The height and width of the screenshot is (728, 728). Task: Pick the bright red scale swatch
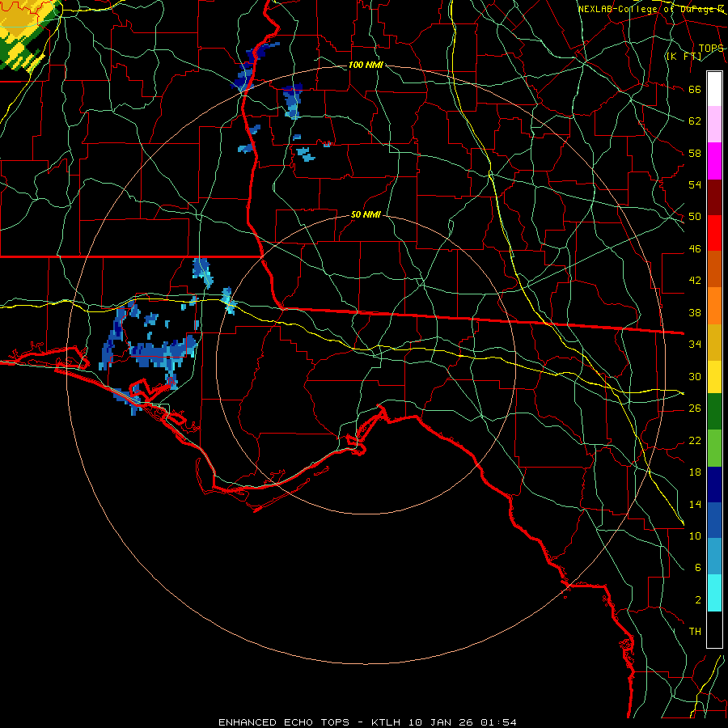(x=714, y=233)
